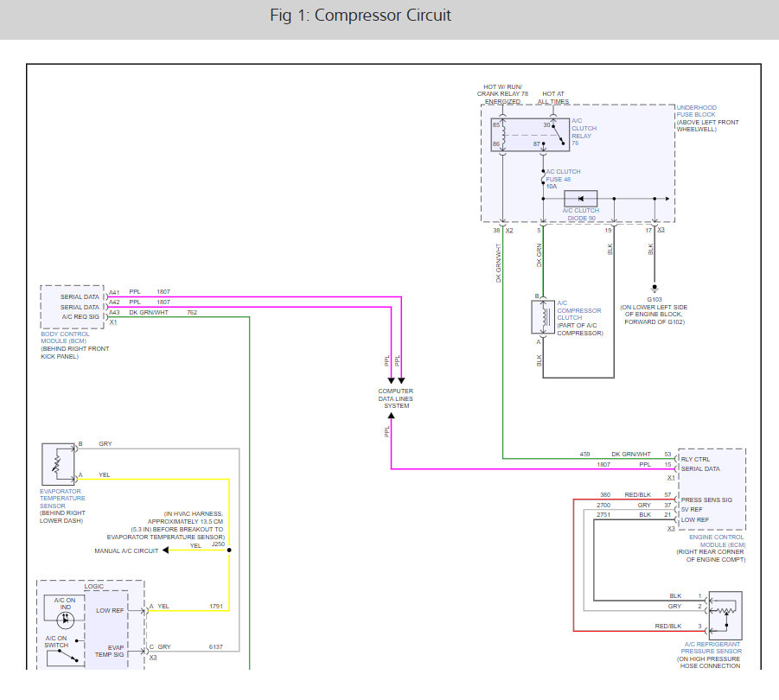
Task: Click the MANUAL A/C CIRCUIT arrow
Action: [x=166, y=550]
